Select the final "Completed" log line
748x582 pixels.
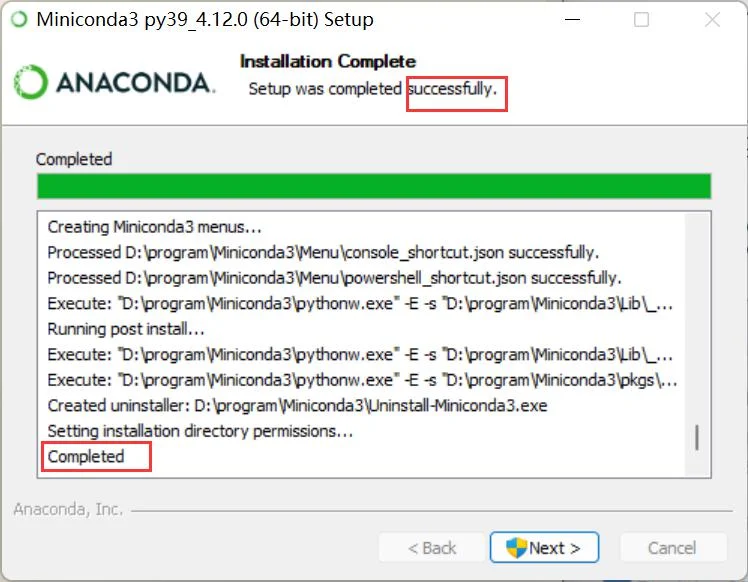86,457
